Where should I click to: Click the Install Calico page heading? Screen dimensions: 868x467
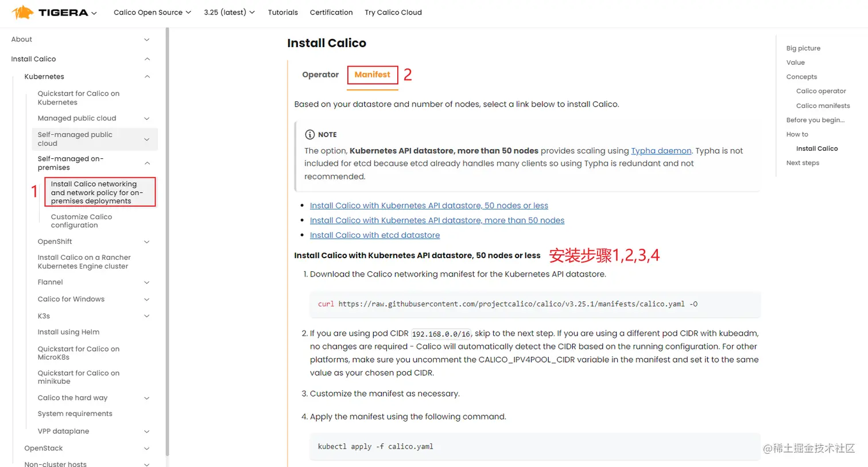(327, 43)
